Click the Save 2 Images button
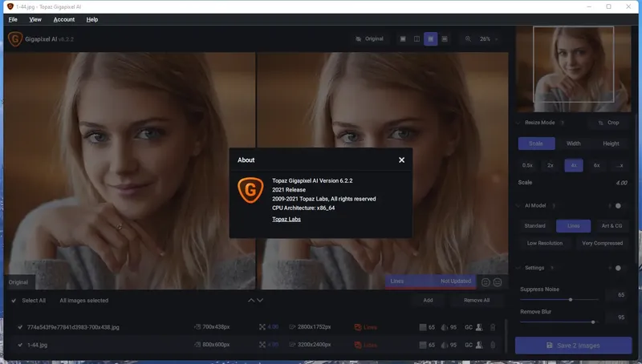The image size is (642, 364). coord(573,346)
